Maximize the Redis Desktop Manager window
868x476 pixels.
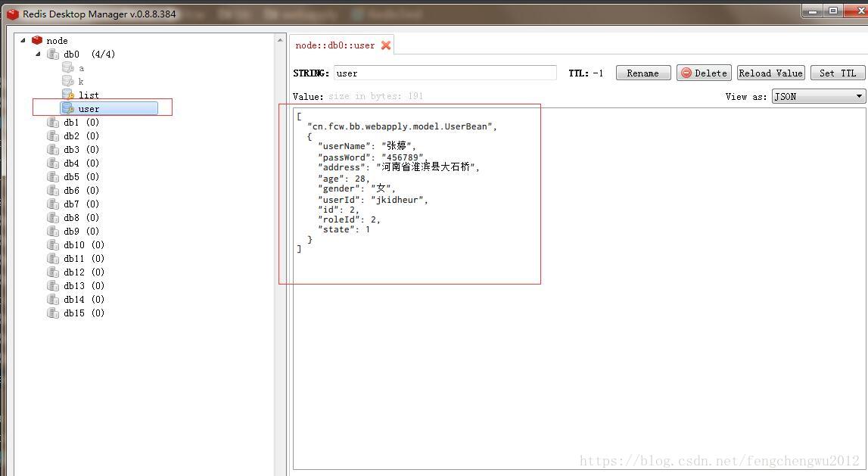[833, 11]
